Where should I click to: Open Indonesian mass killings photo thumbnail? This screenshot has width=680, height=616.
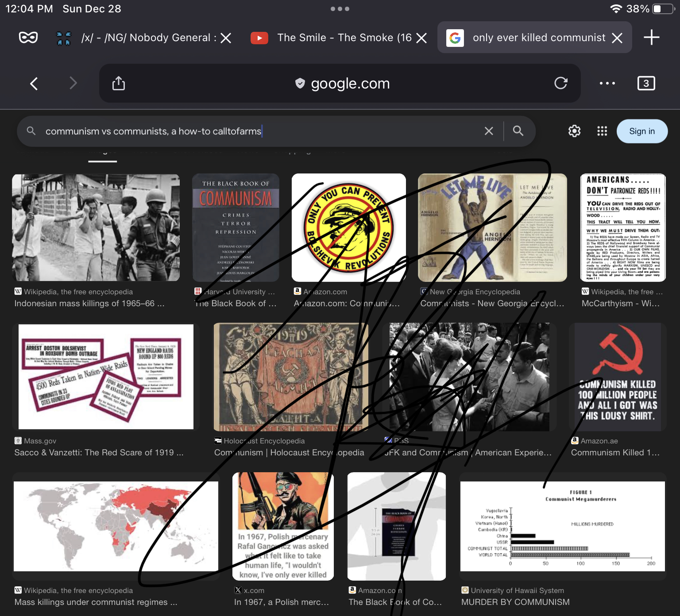(x=96, y=227)
